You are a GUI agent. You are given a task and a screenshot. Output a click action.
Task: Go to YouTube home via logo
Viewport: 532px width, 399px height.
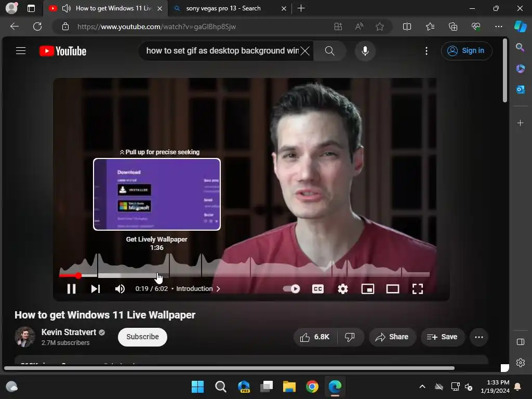click(x=63, y=51)
